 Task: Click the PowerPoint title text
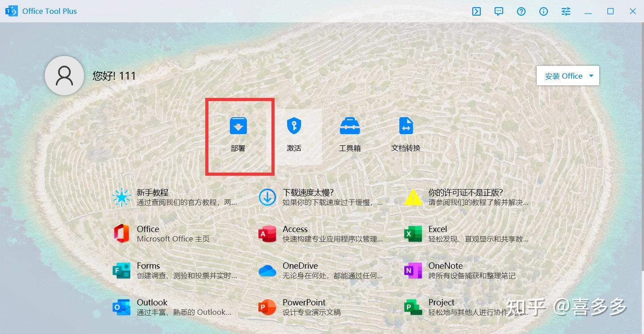(x=304, y=302)
